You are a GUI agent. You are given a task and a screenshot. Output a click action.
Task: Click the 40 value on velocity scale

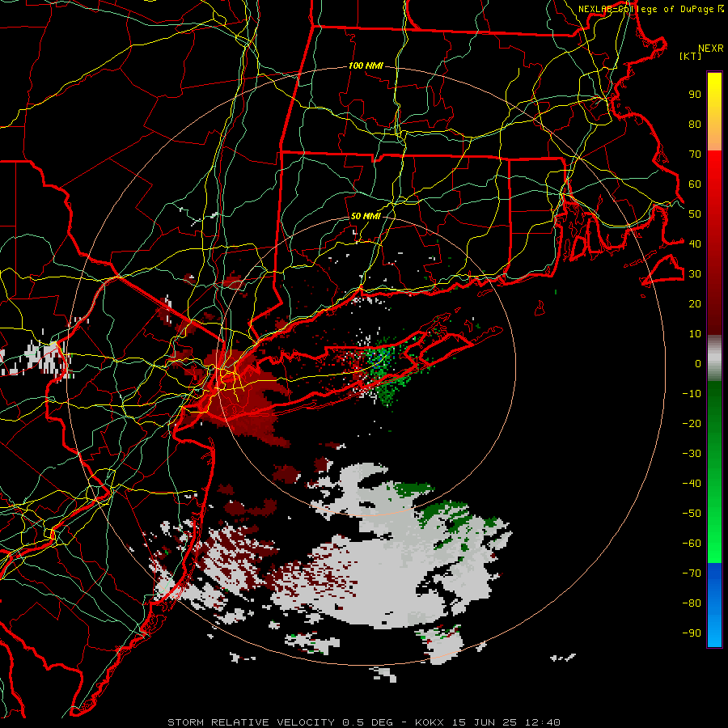coord(695,244)
